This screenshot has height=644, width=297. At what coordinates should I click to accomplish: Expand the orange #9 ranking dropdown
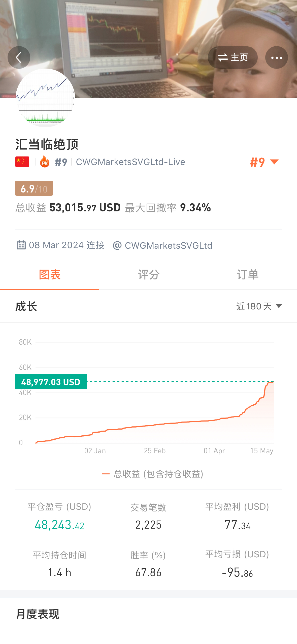(x=264, y=162)
